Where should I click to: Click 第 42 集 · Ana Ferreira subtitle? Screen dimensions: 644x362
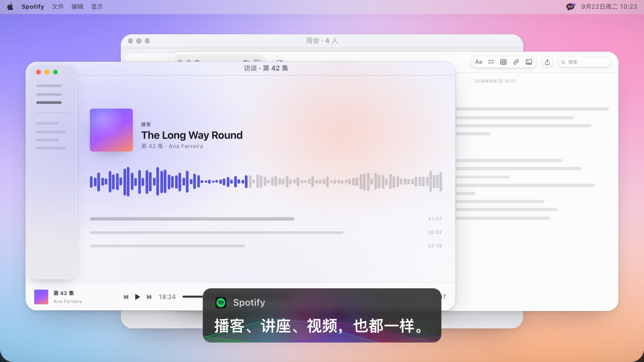[x=172, y=146]
